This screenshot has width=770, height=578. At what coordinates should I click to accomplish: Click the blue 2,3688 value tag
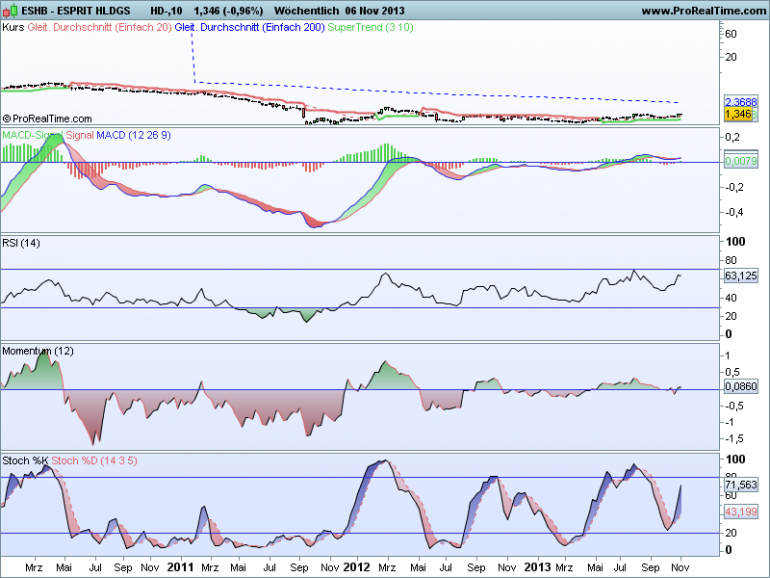[x=741, y=102]
